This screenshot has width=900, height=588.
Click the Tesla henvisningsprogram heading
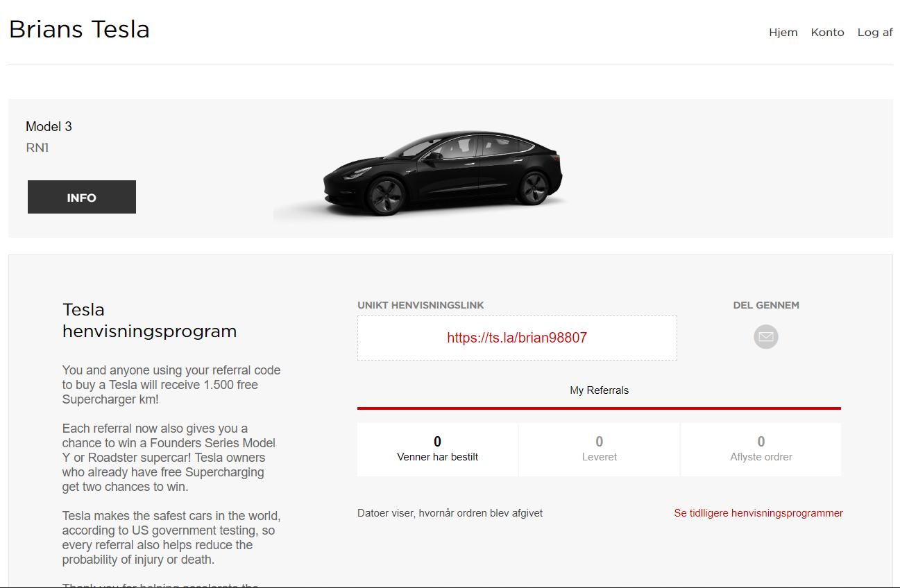149,320
